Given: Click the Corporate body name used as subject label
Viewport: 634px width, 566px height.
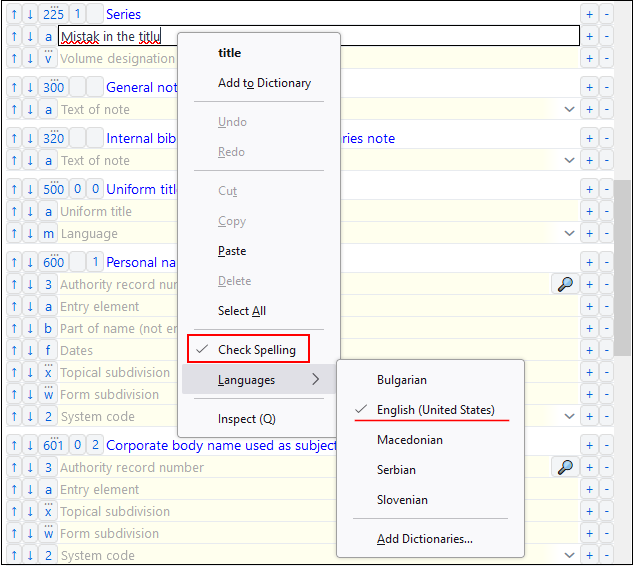Looking at the screenshot, I should (221, 445).
